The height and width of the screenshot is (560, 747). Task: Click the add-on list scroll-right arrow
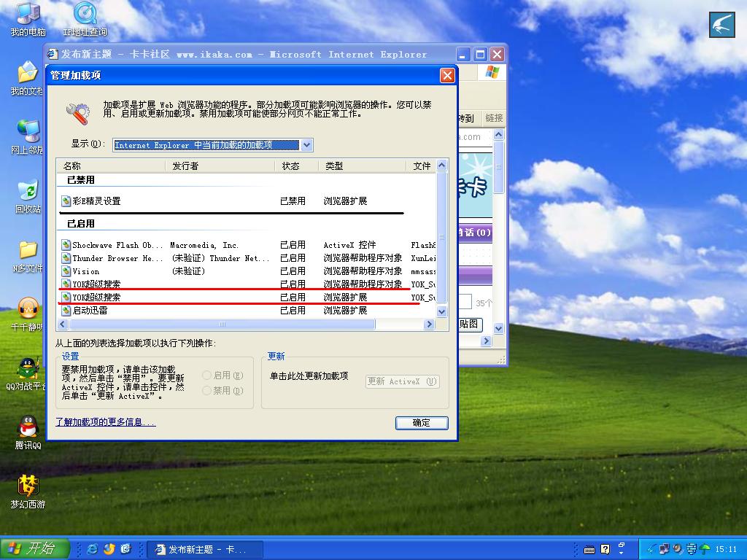point(429,324)
